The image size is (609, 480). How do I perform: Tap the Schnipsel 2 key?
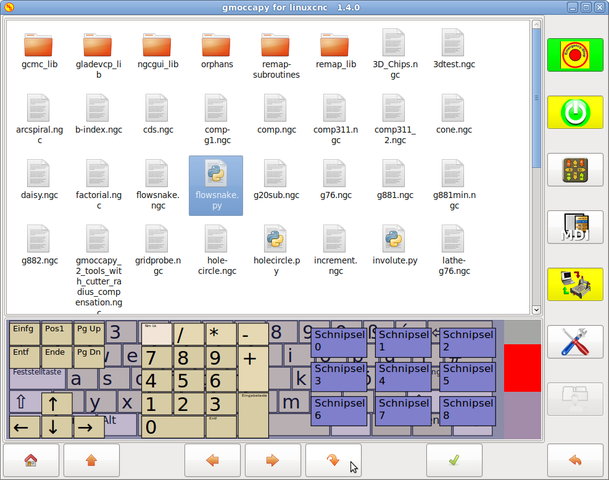tap(468, 341)
